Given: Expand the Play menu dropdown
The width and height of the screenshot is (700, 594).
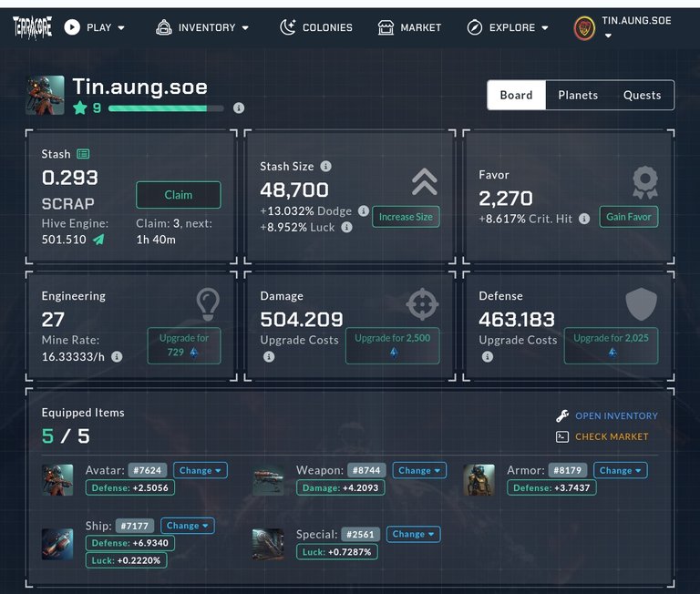Looking at the screenshot, I should pyautogui.click(x=121, y=27).
